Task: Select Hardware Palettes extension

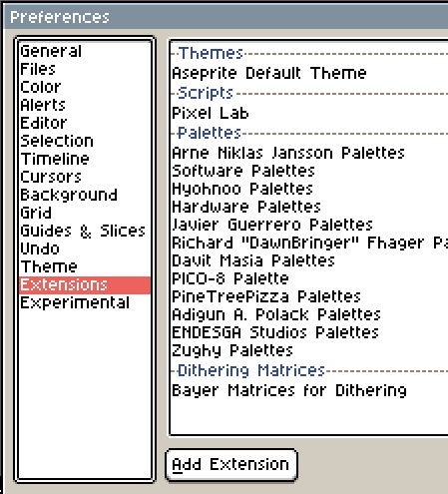Action: [309, 207]
